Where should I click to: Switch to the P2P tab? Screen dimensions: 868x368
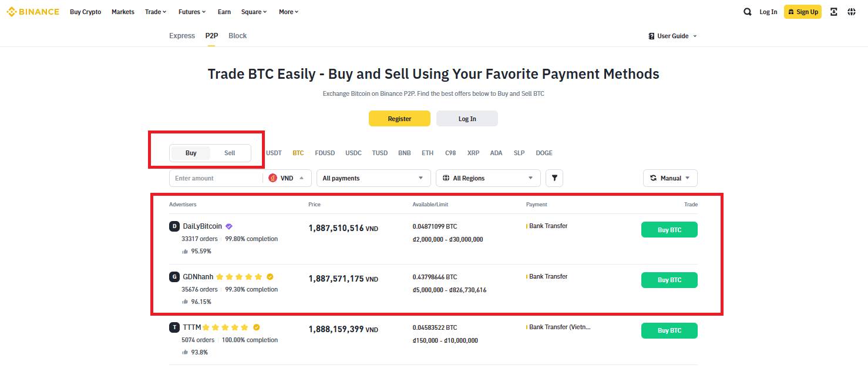(211, 36)
